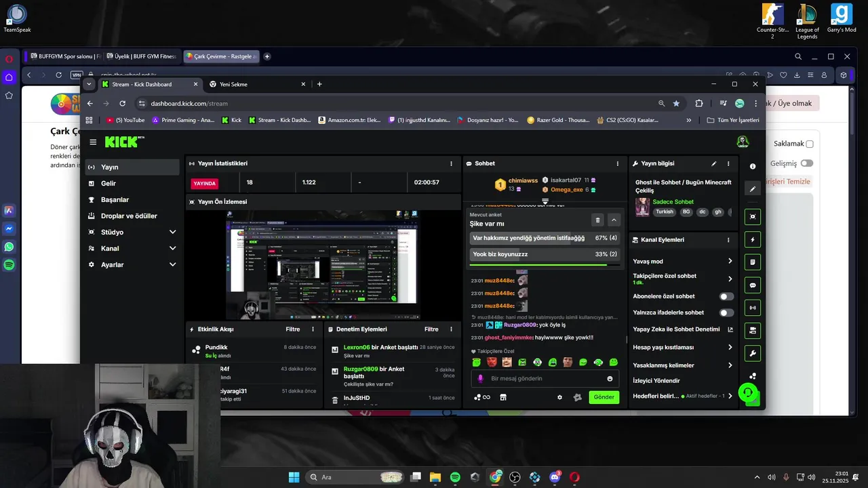The width and height of the screenshot is (868, 488).
Task: Click the wrench icon in right sidebar
Action: click(753, 353)
